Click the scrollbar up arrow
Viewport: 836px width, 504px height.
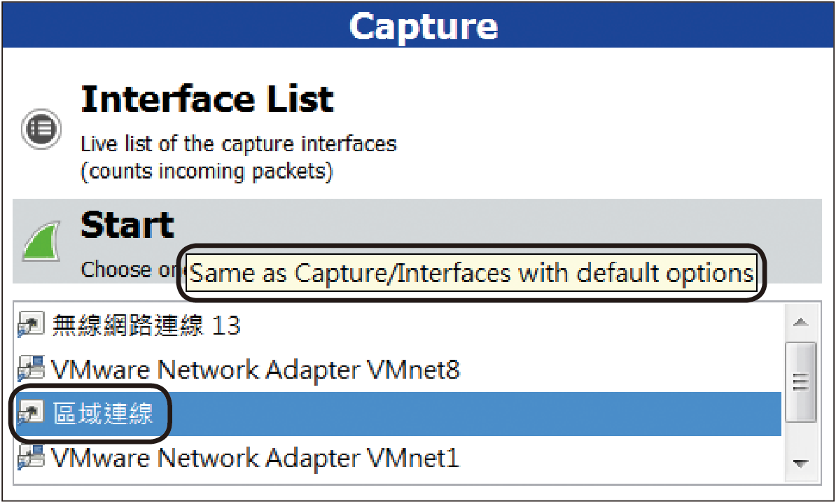pyautogui.click(x=800, y=322)
